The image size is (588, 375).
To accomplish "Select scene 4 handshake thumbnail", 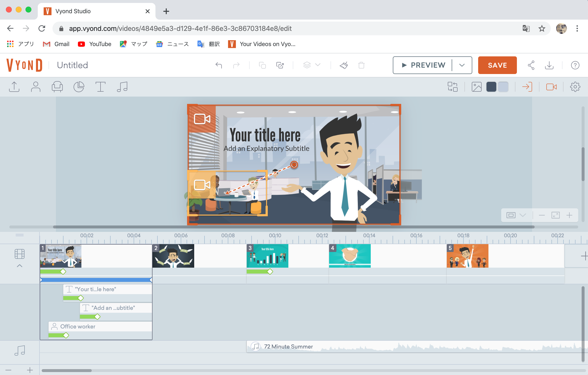I will click(350, 256).
